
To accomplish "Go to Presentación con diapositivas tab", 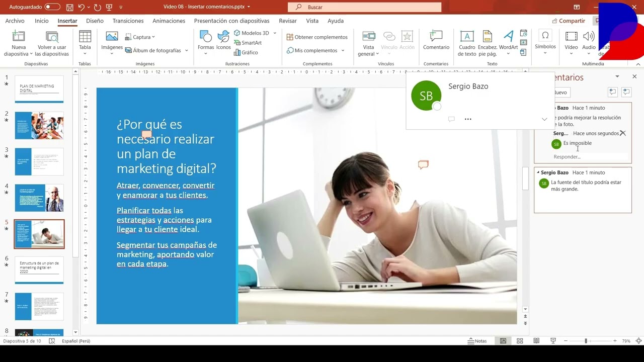I will 231,21.
